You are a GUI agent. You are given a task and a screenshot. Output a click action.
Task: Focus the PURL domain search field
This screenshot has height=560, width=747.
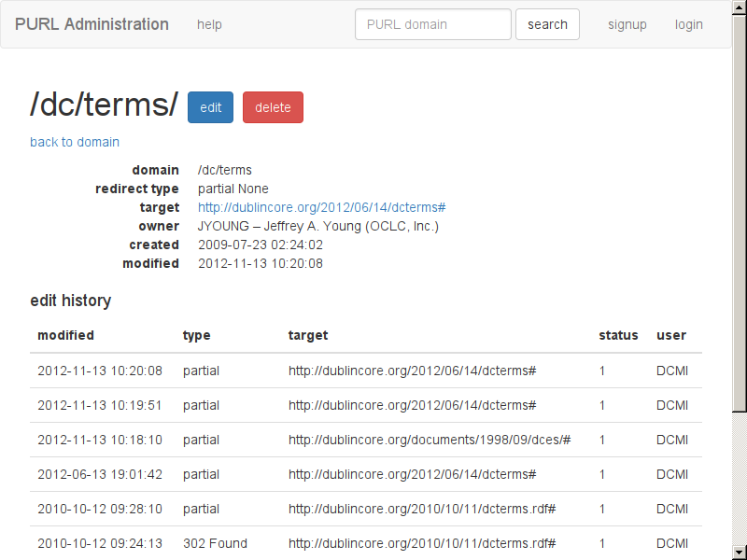[x=432, y=24]
